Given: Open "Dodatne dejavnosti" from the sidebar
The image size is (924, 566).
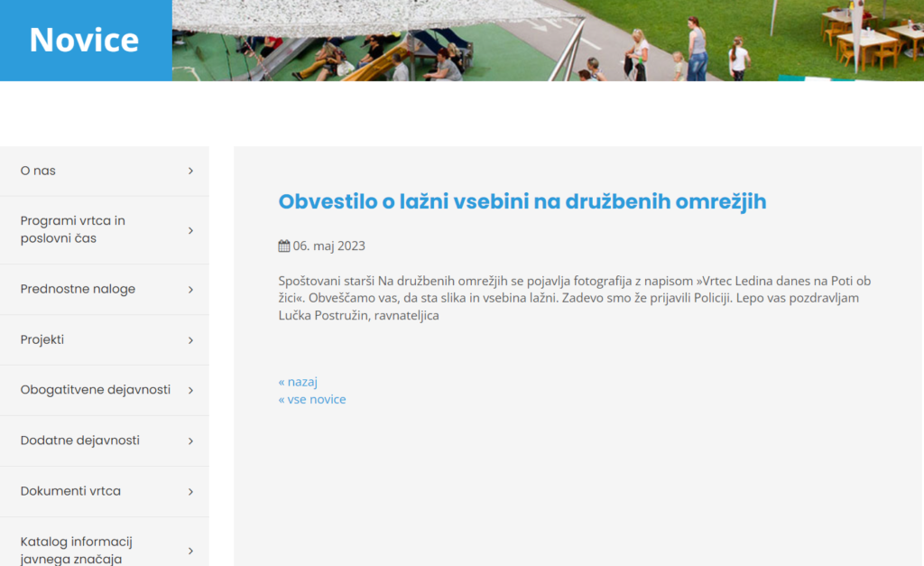Looking at the screenshot, I should tap(81, 441).
